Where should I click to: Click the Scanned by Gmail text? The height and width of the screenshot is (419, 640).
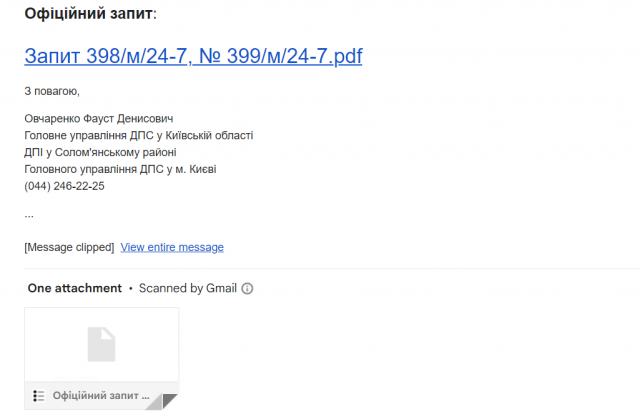click(188, 288)
